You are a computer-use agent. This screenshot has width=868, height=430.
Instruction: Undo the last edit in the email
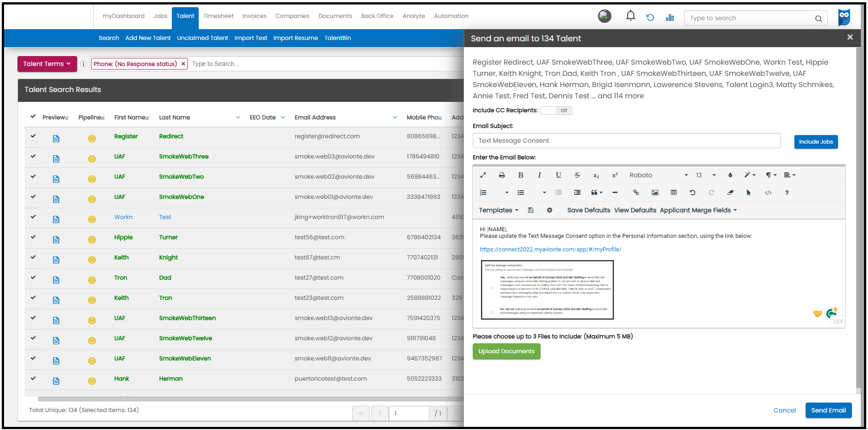692,192
